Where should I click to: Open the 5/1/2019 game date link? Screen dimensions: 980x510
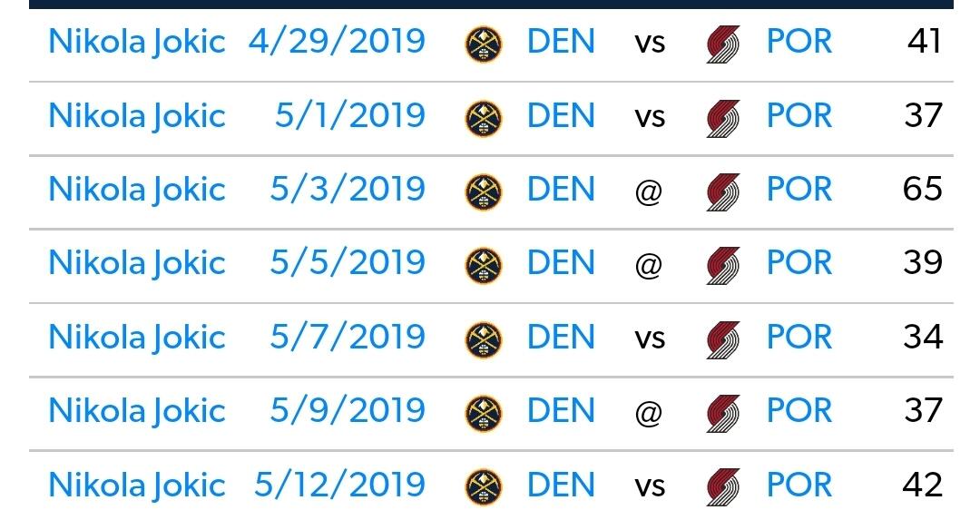(350, 116)
